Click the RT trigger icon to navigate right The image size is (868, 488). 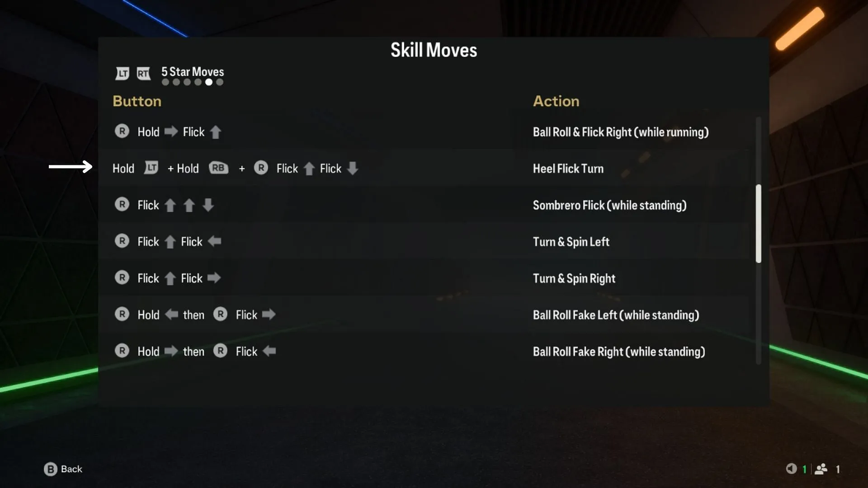143,72
